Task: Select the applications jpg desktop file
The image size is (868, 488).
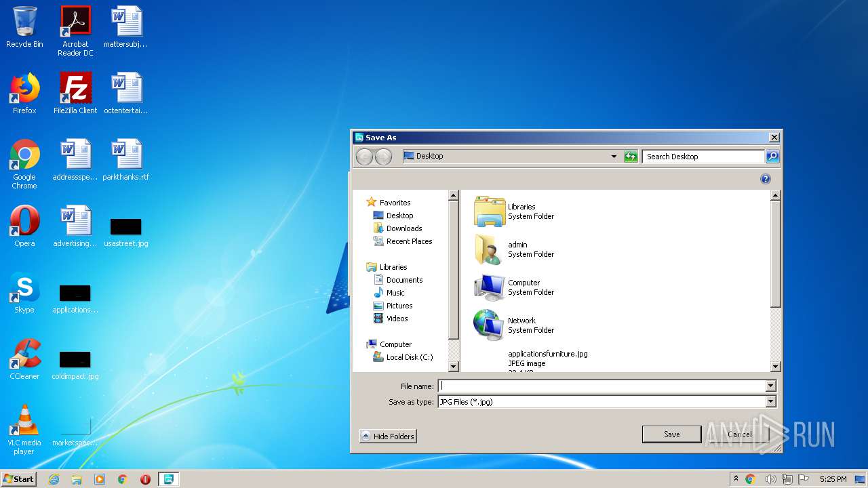Action: click(75, 298)
